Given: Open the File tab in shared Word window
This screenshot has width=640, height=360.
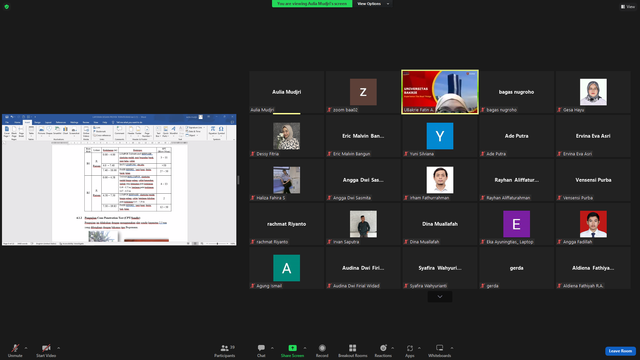Looking at the screenshot, I should pyautogui.click(x=7, y=122).
